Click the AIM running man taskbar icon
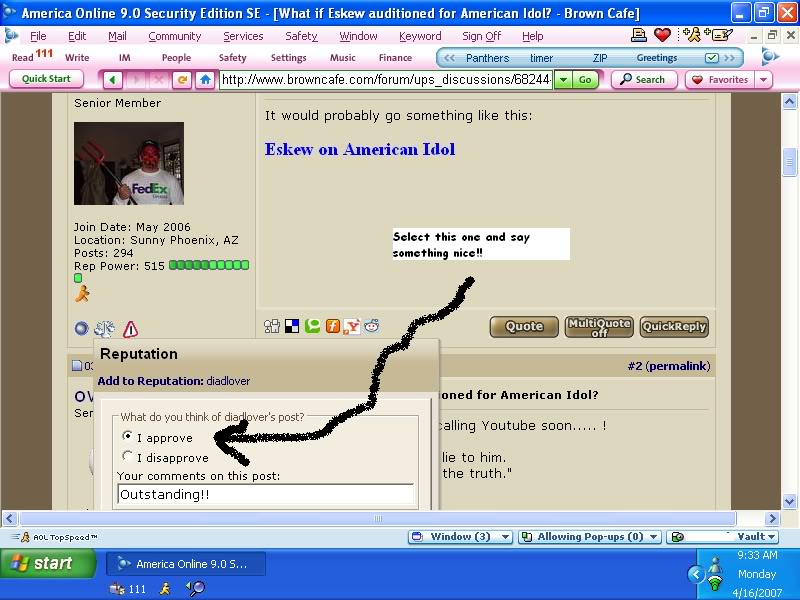The height and width of the screenshot is (600, 800). point(164,589)
